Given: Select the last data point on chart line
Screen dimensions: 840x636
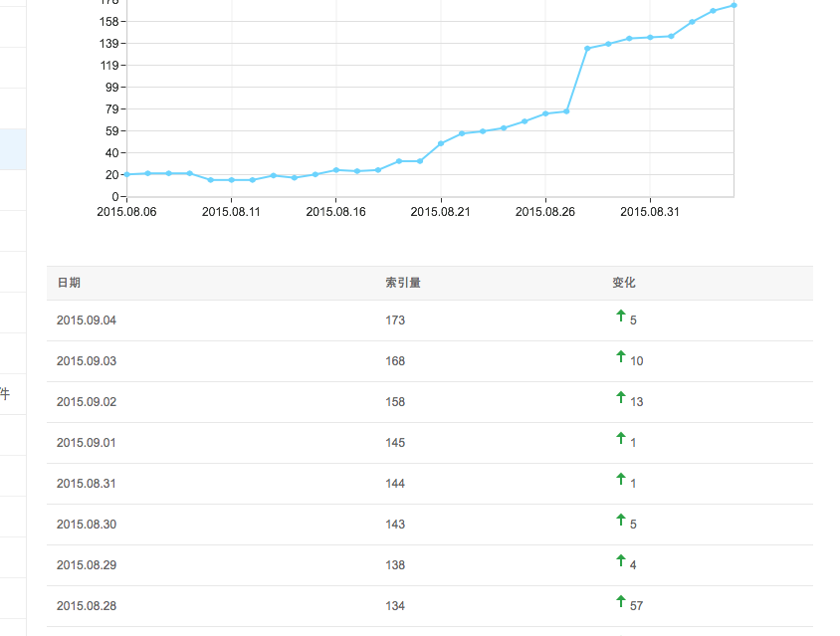Looking at the screenshot, I should click(734, 5).
